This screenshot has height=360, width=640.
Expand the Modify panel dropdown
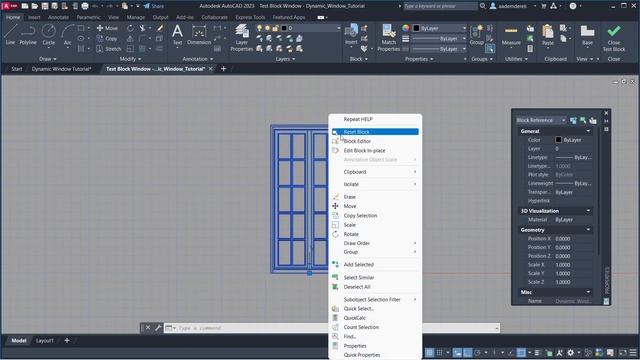[x=131, y=59]
